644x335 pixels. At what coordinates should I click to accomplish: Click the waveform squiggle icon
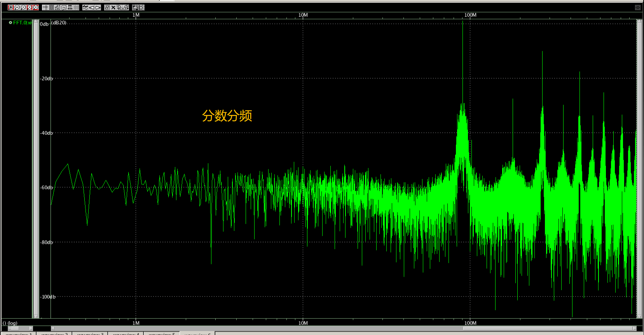pos(86,7)
